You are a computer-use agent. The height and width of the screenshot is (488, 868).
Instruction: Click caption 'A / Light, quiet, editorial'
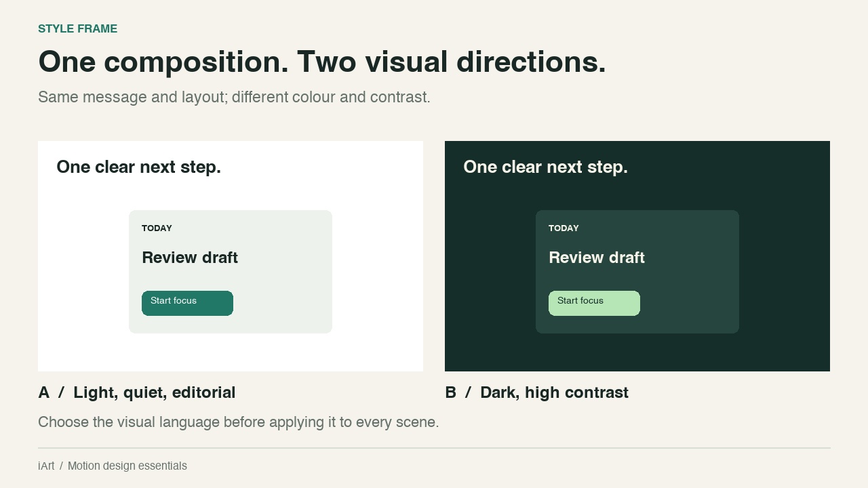[137, 392]
